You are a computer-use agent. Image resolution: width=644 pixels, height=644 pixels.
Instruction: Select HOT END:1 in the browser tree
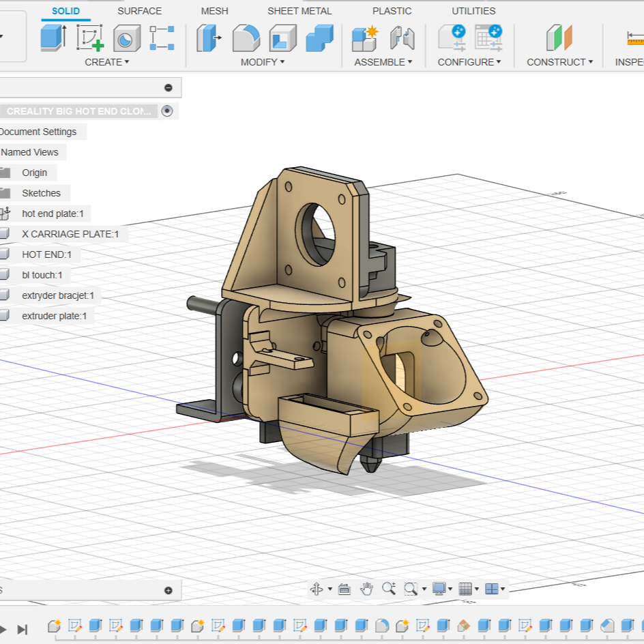(48, 254)
